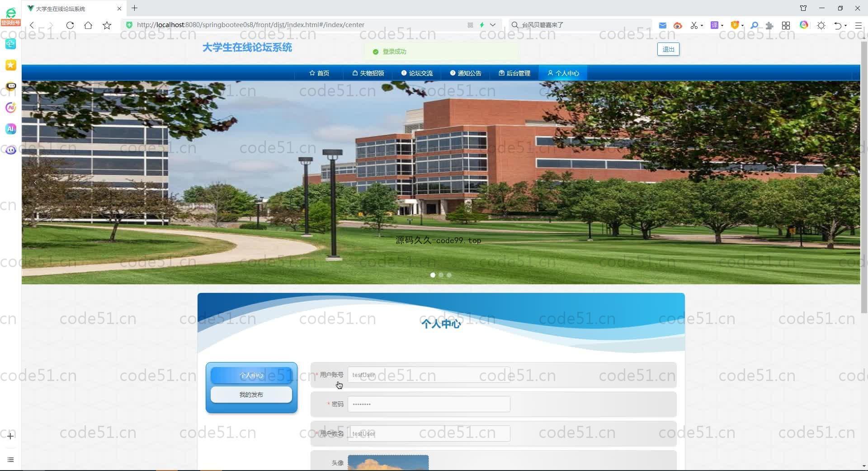The width and height of the screenshot is (868, 471).
Task: Open the purple robot face sidebar icon
Action: pos(10,150)
